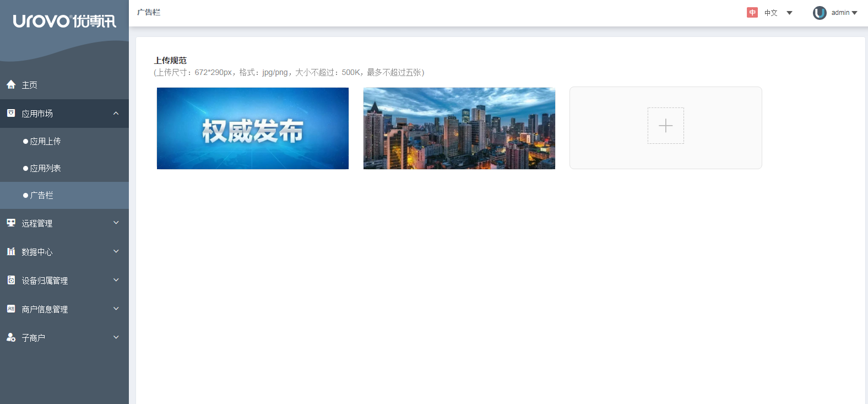Screen dimensions: 868x404
Task: Click the 设备归属管理 device icon
Action: click(11, 280)
